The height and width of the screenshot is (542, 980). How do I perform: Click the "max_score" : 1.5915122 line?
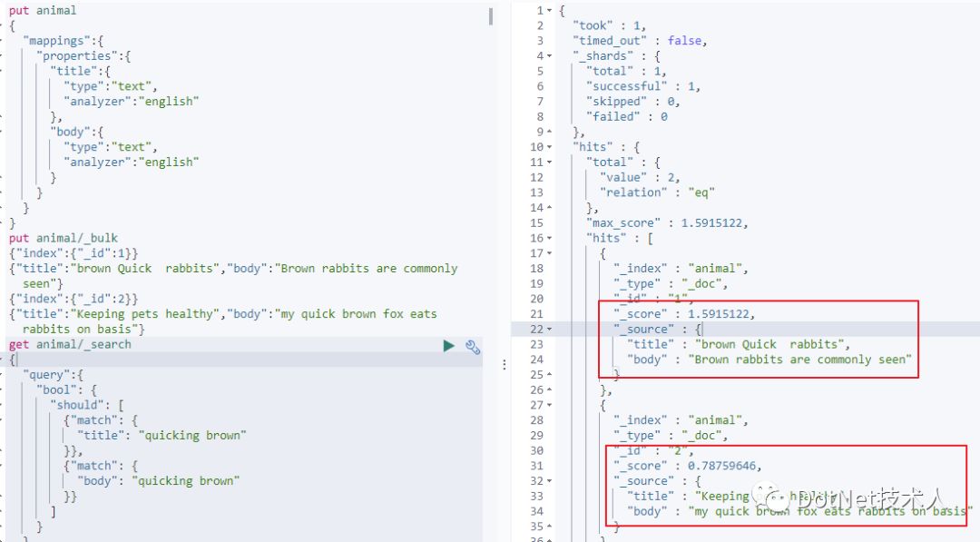(667, 223)
